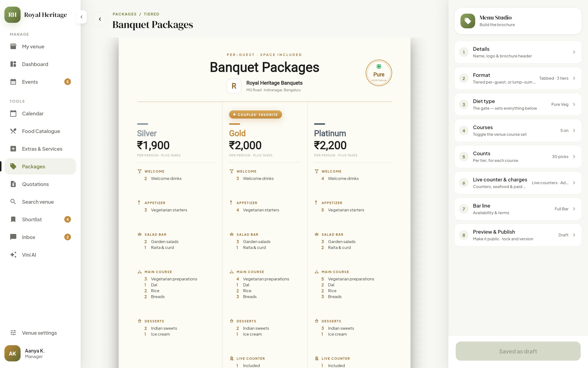Click the ₹2,200 Platinum price

point(330,145)
